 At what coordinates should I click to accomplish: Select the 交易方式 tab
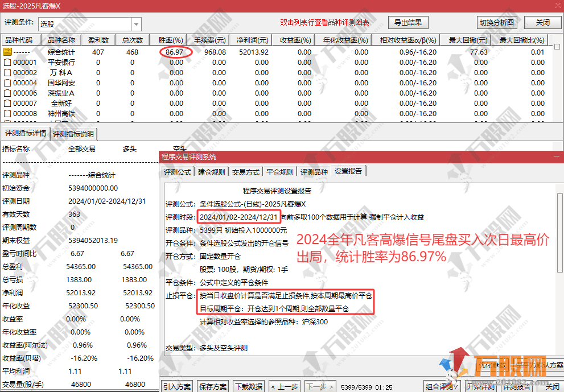(x=246, y=172)
